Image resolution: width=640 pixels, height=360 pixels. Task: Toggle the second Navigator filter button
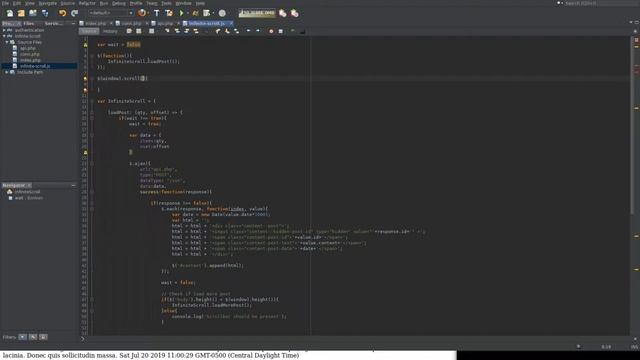click(33, 337)
